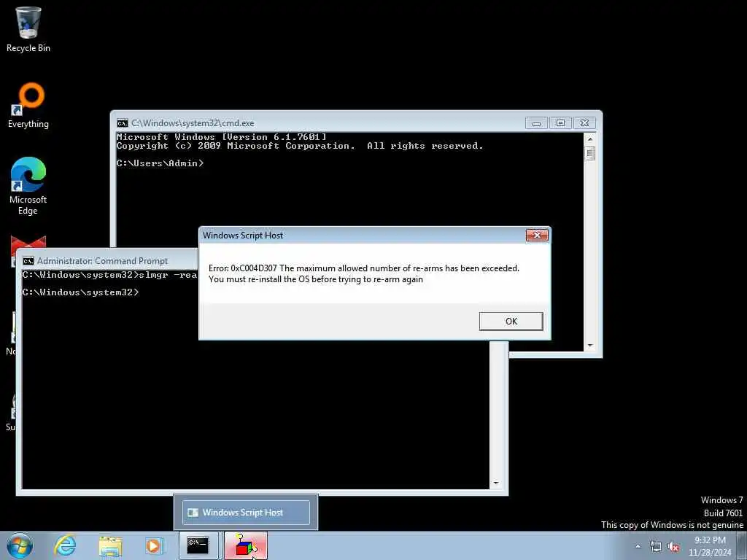Select the Administrator: Command Prompt title bar
Viewport: 747px width, 560px height.
pyautogui.click(x=109, y=261)
